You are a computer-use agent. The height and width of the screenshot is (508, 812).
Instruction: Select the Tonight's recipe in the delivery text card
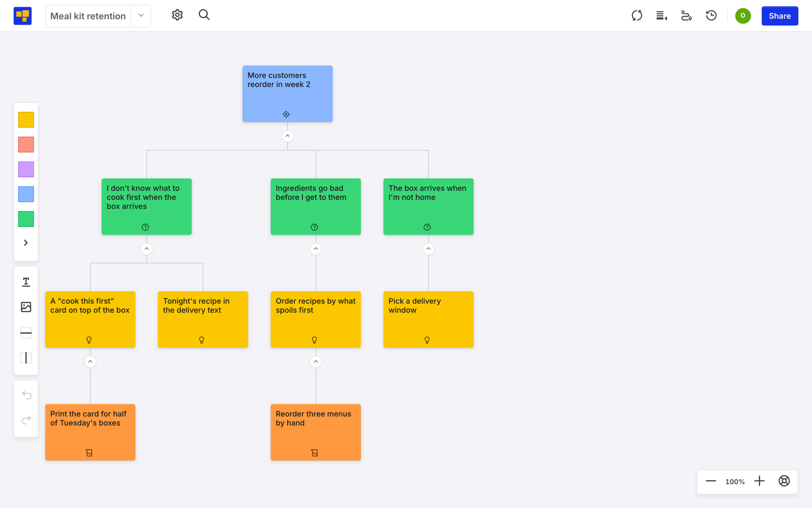pos(203,320)
